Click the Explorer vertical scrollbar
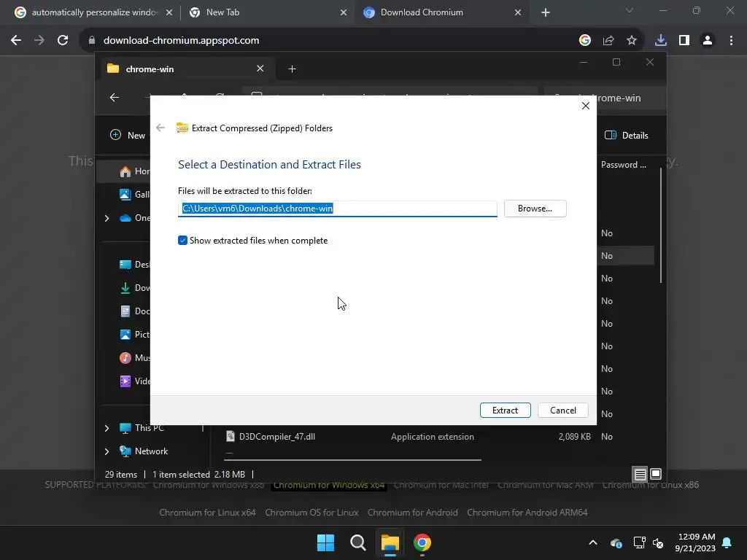 point(661,225)
